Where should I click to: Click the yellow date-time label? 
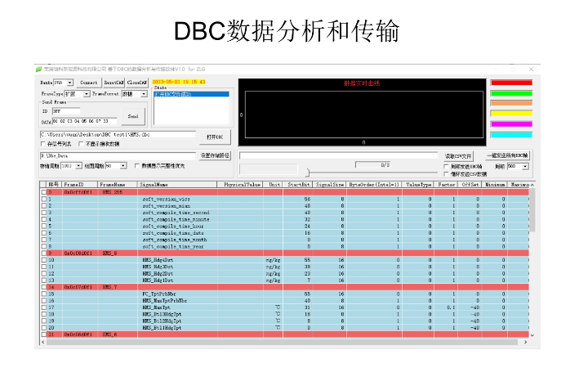tap(179, 82)
